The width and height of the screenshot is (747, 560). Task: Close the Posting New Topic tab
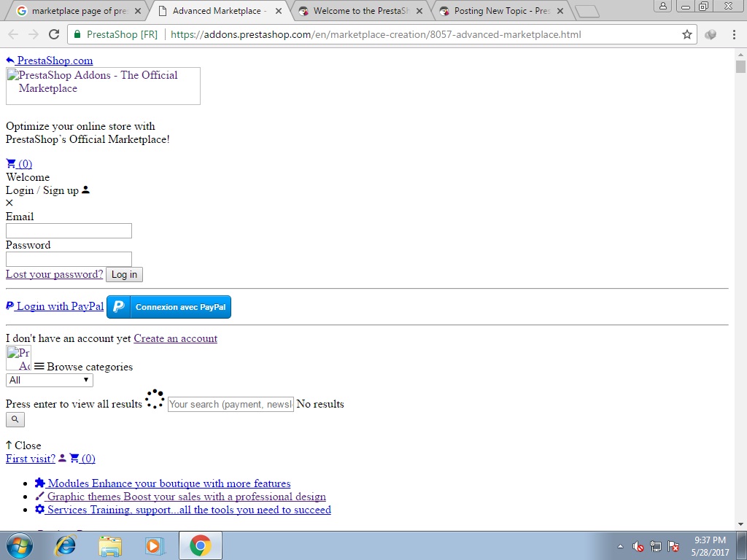pyautogui.click(x=560, y=11)
